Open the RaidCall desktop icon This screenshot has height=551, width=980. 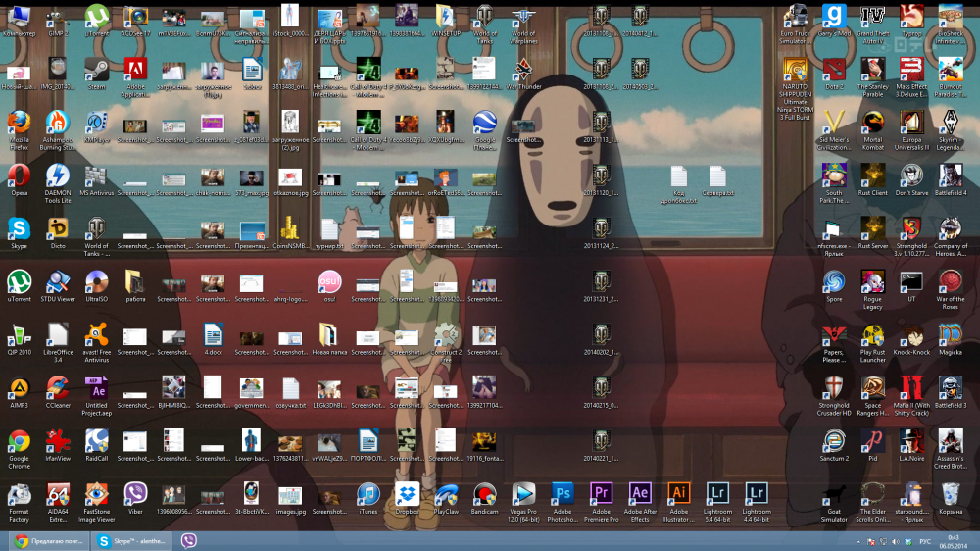coord(96,446)
